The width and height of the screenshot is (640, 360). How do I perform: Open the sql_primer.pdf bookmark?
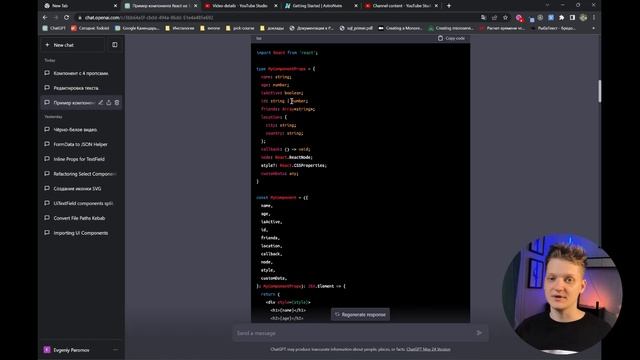356,28
